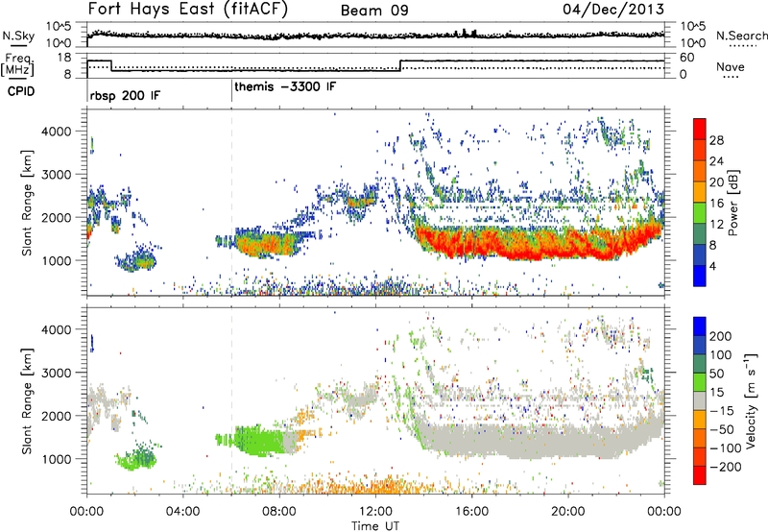Click the '20:00' time tick label
768x532 pixels.
coord(567,512)
